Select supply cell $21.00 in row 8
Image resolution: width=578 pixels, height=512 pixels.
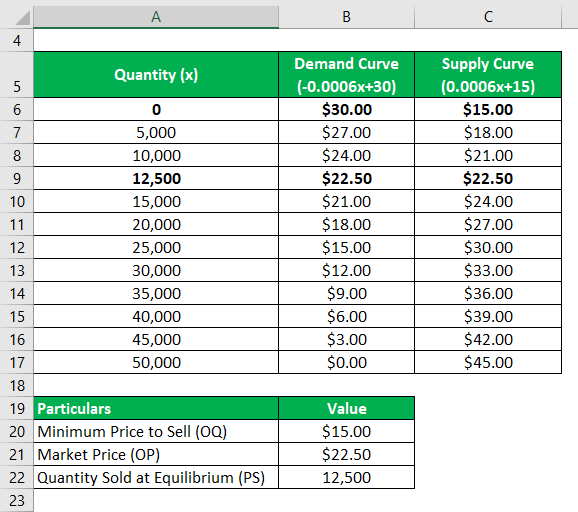[488, 155]
